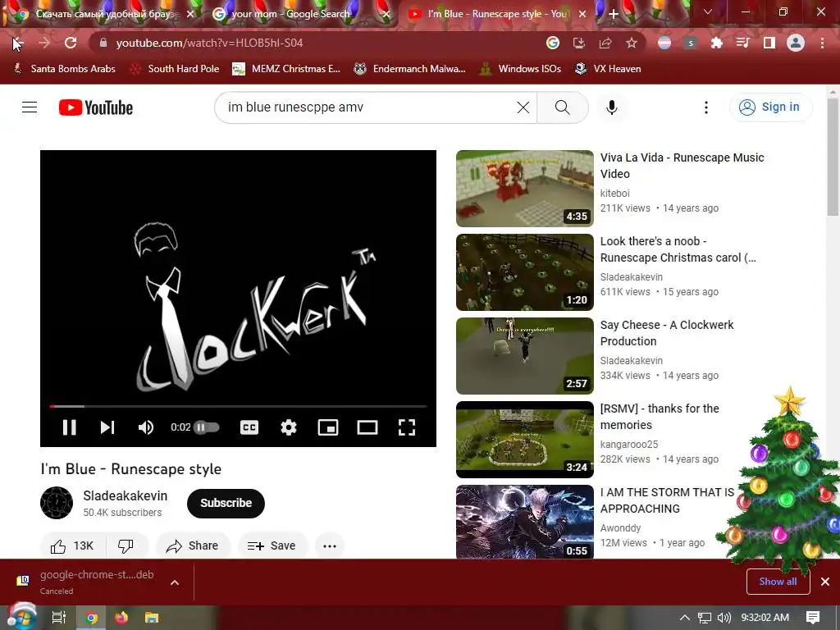Open MEMZ Christmas bookmark
Image resolution: width=840 pixels, height=630 pixels.
[286, 69]
